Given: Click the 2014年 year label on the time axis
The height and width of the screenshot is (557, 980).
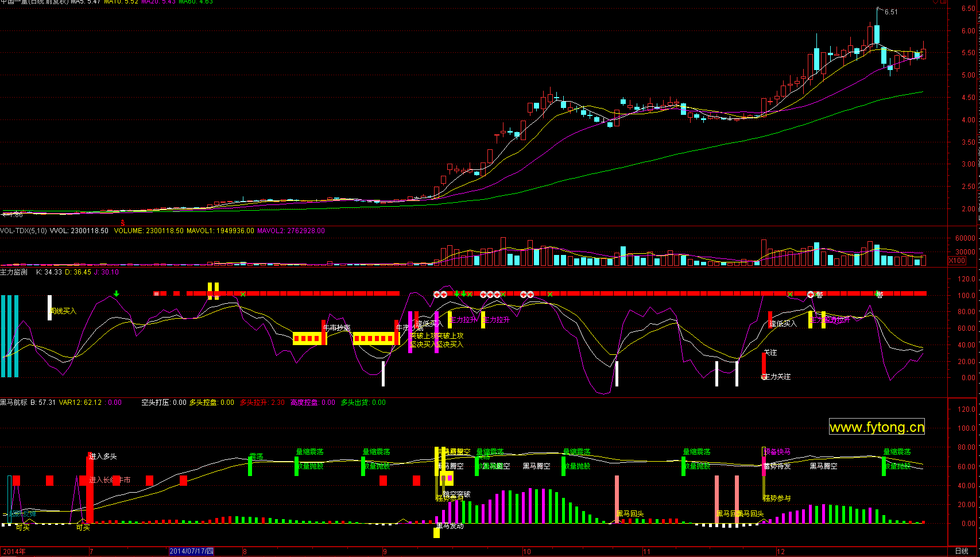Looking at the screenshot, I should (x=14, y=551).
